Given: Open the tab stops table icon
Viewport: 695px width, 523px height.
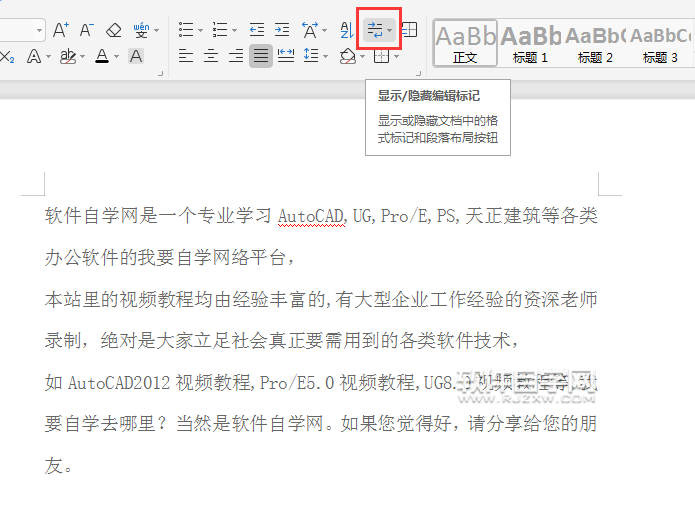Looking at the screenshot, I should click(409, 30).
